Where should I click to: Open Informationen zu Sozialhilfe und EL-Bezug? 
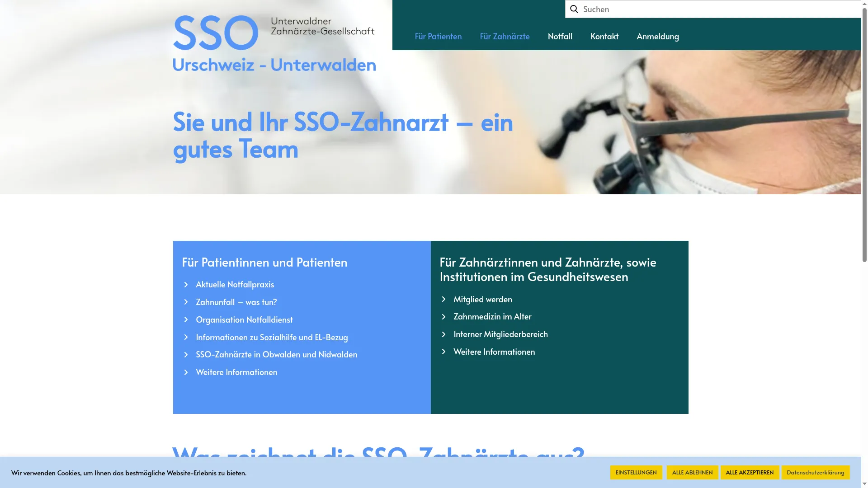[272, 338]
